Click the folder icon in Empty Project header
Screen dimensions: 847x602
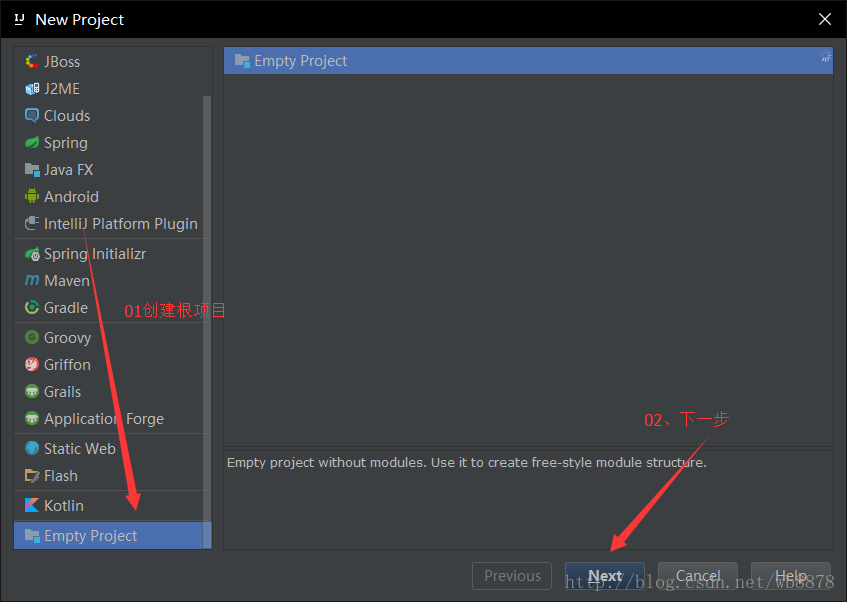(242, 61)
